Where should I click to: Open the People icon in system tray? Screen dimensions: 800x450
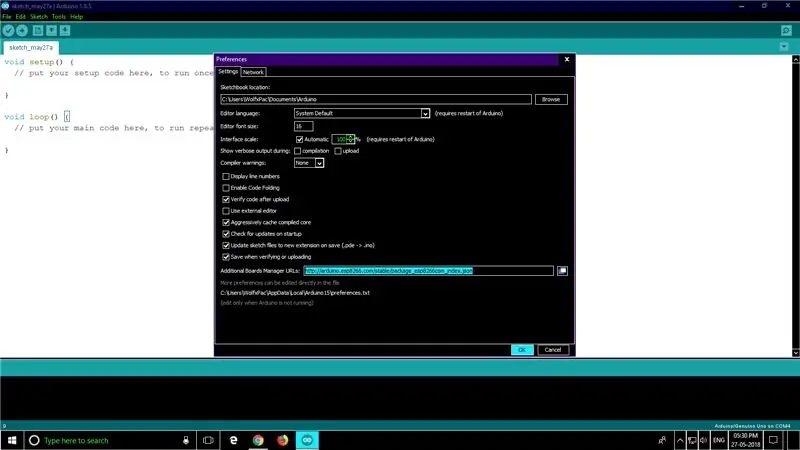pos(662,440)
